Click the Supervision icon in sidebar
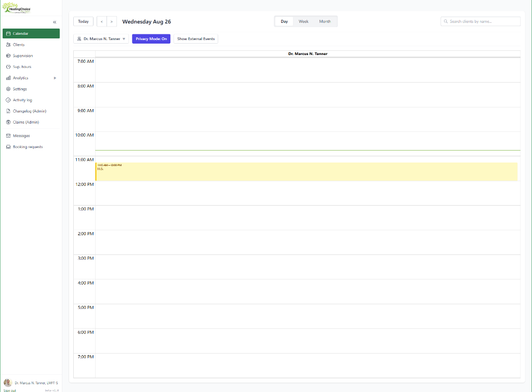The image size is (532, 392). tap(8, 56)
